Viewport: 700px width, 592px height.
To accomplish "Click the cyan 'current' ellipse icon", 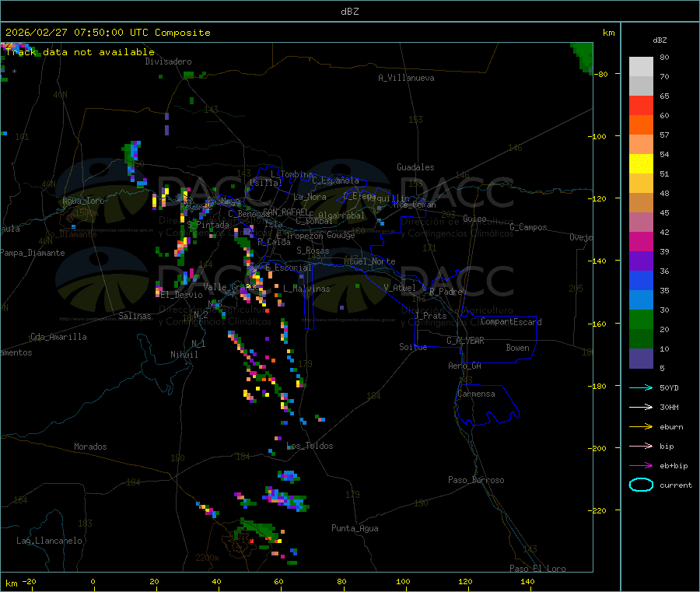I will point(641,485).
